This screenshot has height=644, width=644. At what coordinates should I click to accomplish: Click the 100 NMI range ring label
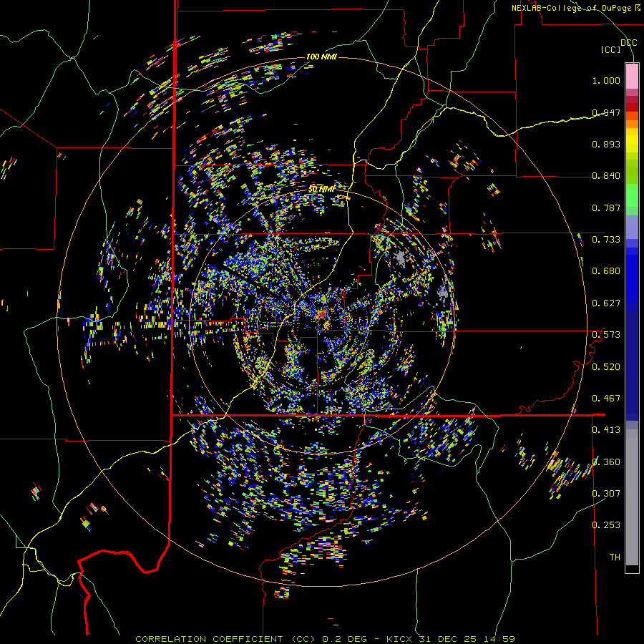click(321, 57)
